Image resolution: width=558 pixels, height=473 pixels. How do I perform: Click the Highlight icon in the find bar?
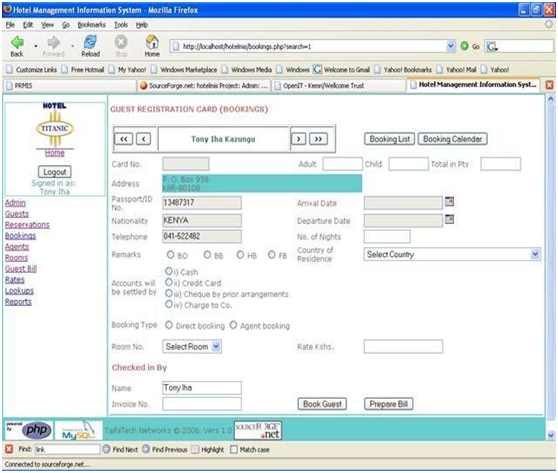pyautogui.click(x=195, y=449)
